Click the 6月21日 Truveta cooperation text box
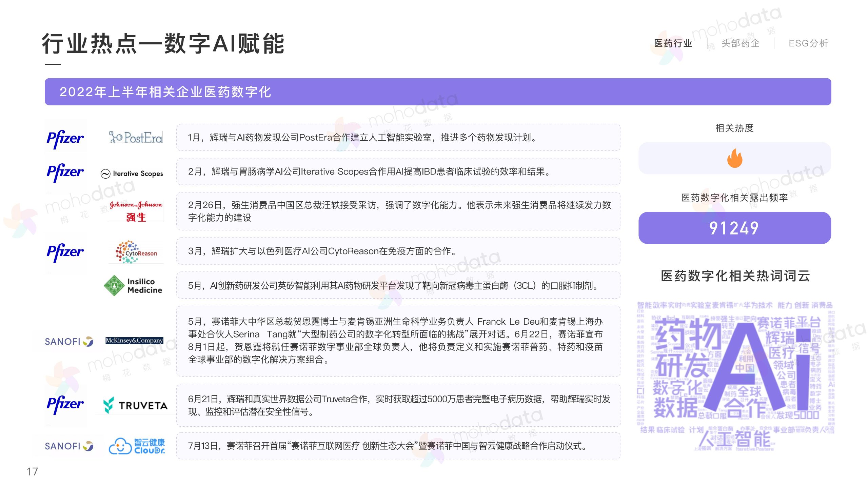The height and width of the screenshot is (488, 868). click(x=398, y=405)
